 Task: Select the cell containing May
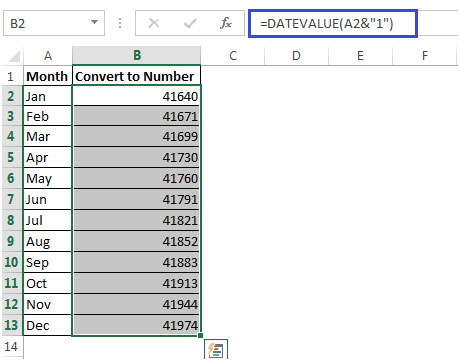pyautogui.click(x=48, y=178)
